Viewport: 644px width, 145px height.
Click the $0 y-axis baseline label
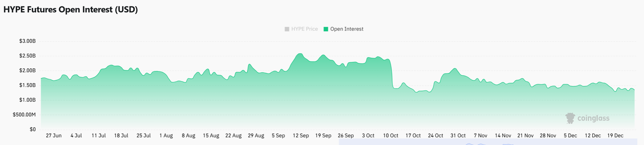click(33, 129)
